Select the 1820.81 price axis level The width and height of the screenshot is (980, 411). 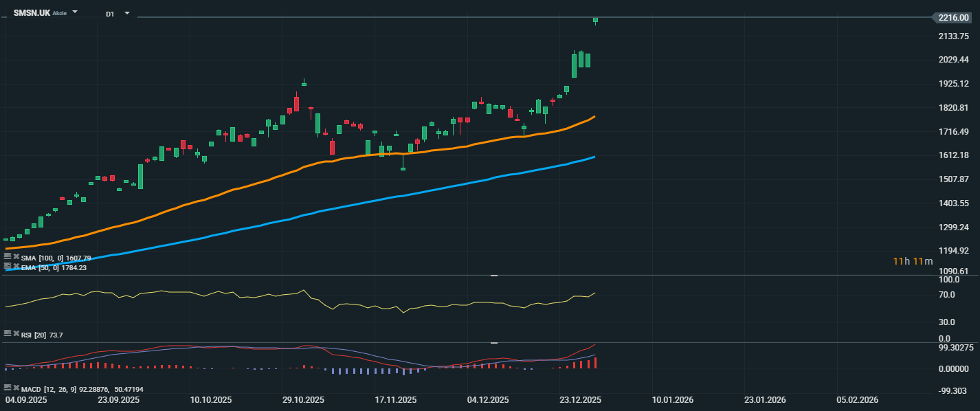(x=954, y=108)
